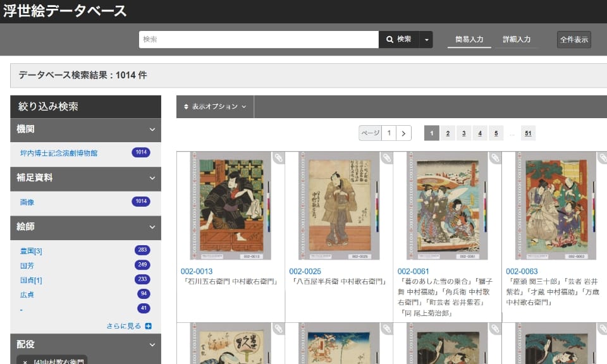Click the 絞り込み検索 panel header

(x=85, y=106)
